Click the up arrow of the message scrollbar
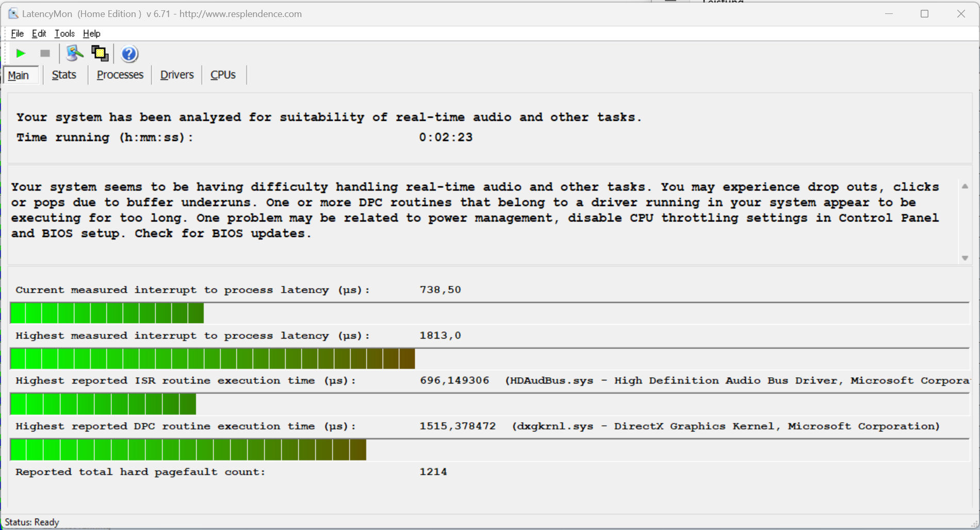The width and height of the screenshot is (980, 530). [965, 186]
